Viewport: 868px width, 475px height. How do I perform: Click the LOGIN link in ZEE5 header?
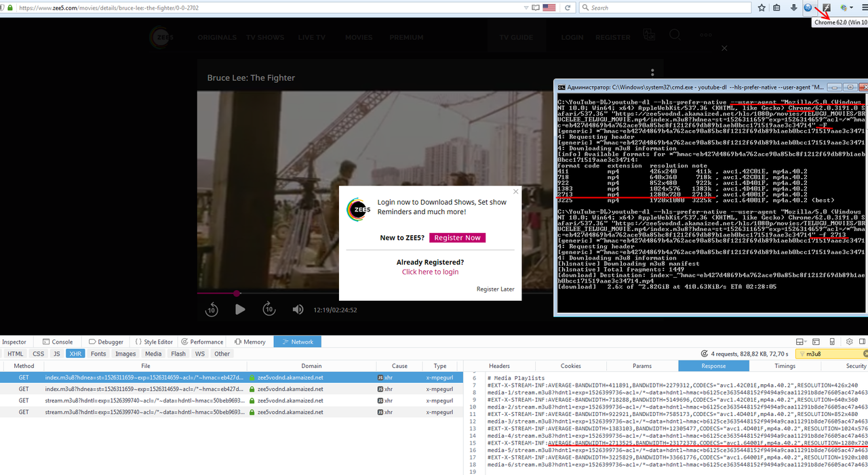[x=572, y=38]
